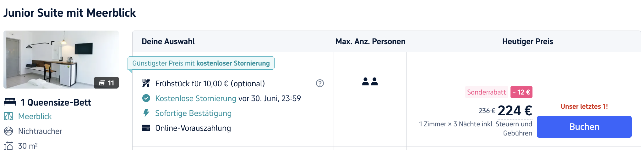Click the two-person occupancy icon
Viewport: 644px width, 150px height.
point(370,82)
